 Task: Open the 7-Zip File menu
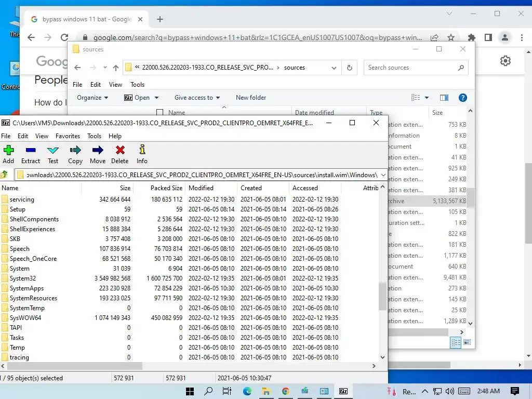(x=6, y=136)
